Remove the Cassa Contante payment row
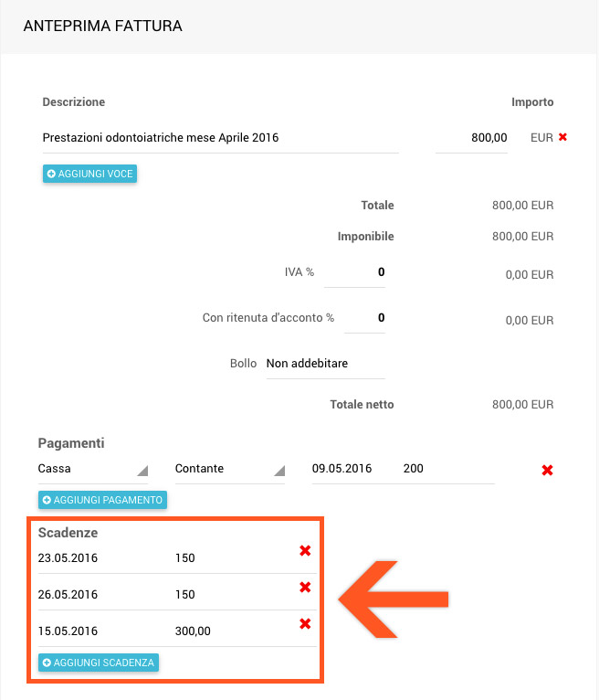 (x=548, y=470)
